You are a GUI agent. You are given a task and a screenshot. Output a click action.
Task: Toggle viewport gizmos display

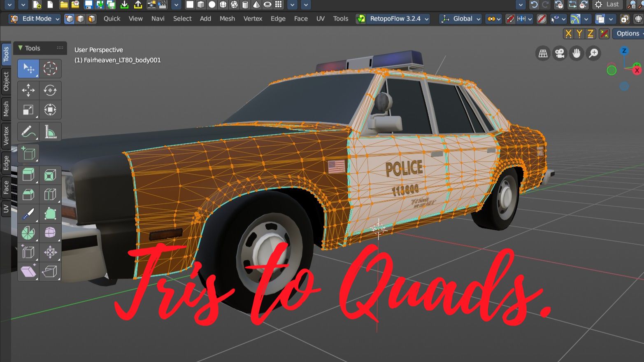pos(576,19)
